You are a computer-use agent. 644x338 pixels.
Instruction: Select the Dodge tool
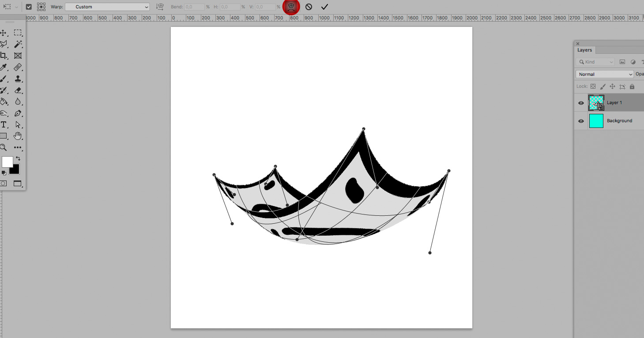point(3,113)
